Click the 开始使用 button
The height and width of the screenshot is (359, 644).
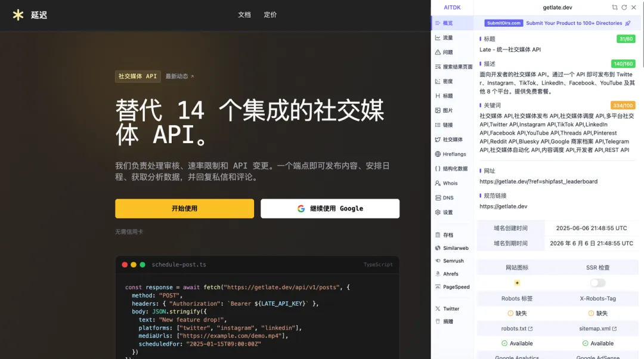[184, 209]
